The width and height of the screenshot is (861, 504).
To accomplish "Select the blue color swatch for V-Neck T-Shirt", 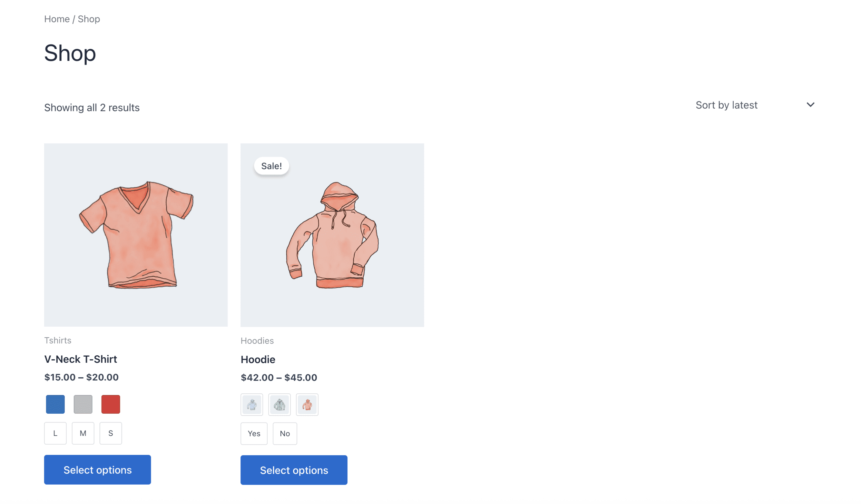I will click(x=55, y=404).
